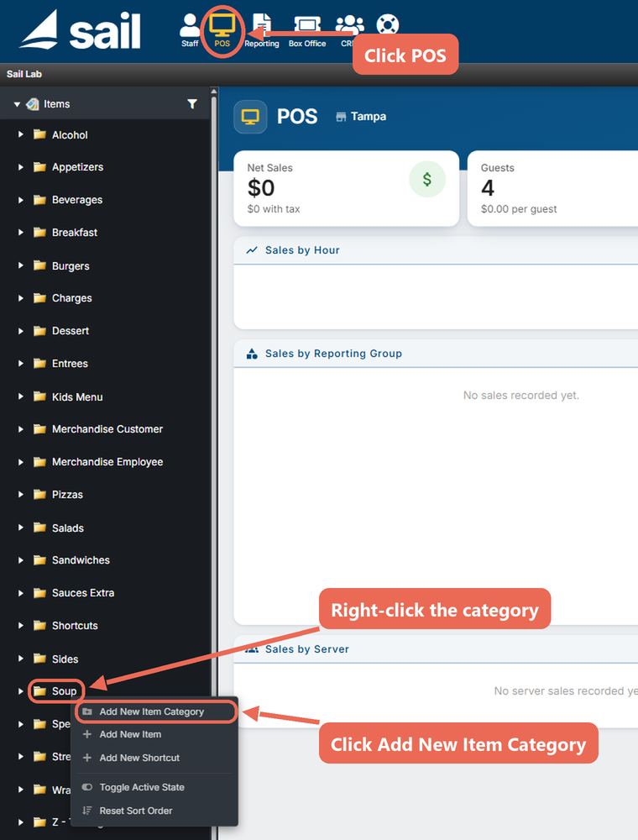Expand the Beverages category arrow
This screenshot has width=638, height=840.
[21, 200]
